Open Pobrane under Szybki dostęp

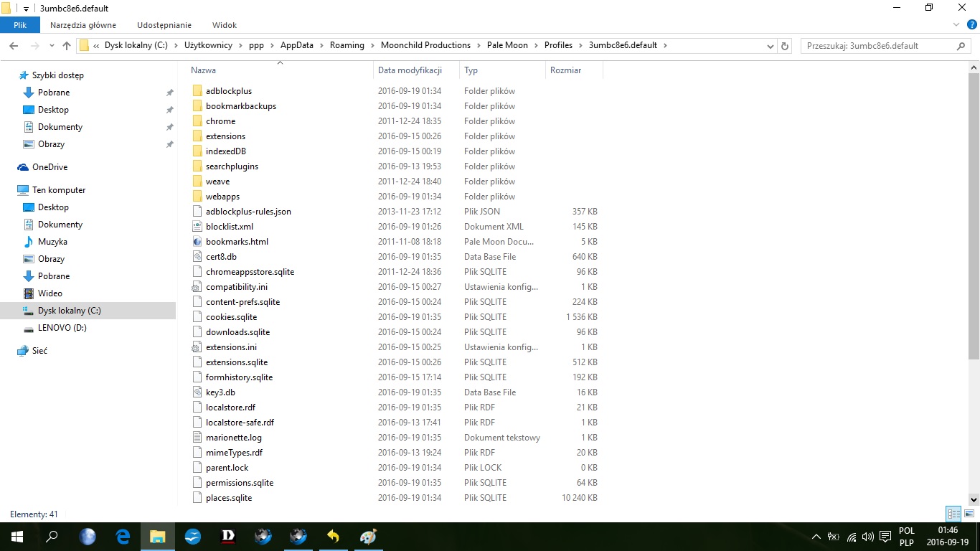(54, 93)
